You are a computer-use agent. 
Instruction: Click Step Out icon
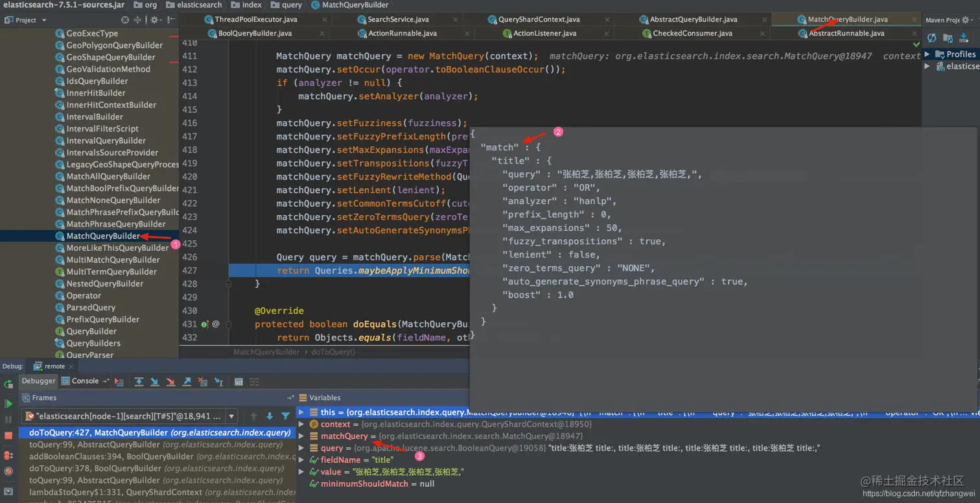coord(187,382)
